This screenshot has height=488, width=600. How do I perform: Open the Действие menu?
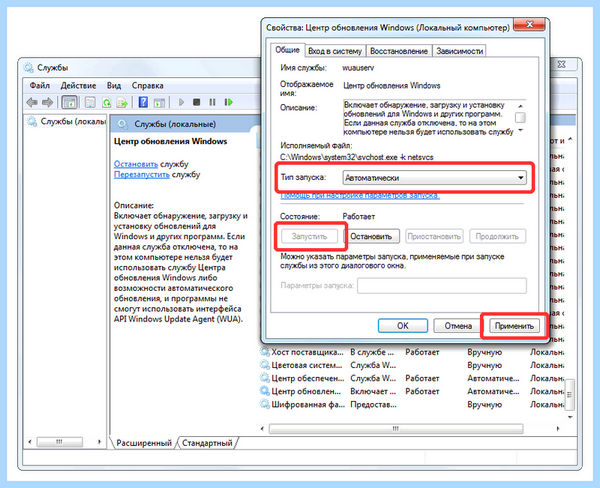coord(78,86)
